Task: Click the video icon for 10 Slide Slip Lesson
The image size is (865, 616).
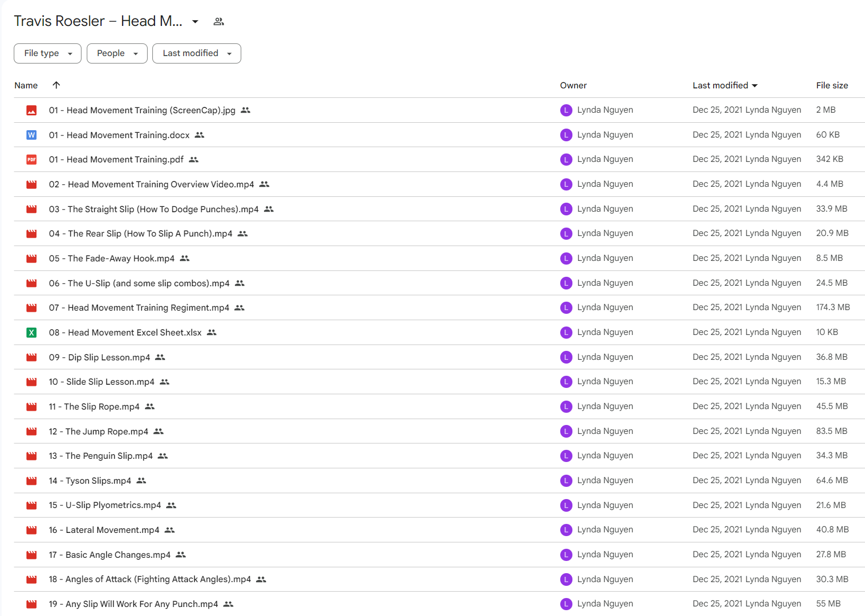Action: (32, 382)
